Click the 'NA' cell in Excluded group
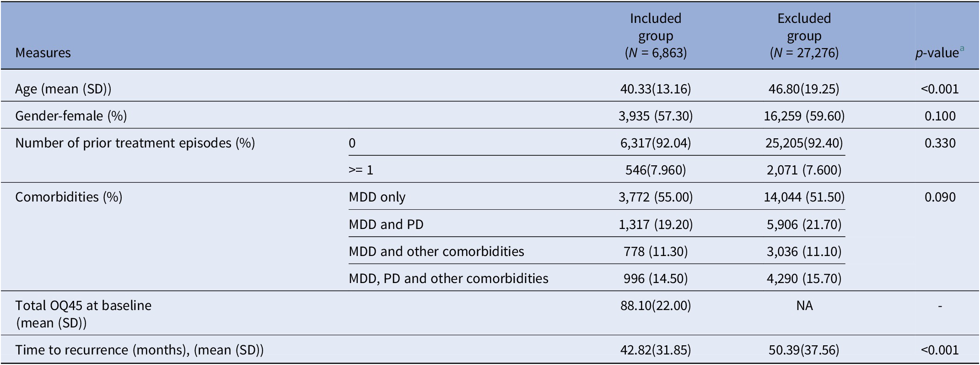Image resolution: width=980 pixels, height=365 pixels. [x=804, y=305]
